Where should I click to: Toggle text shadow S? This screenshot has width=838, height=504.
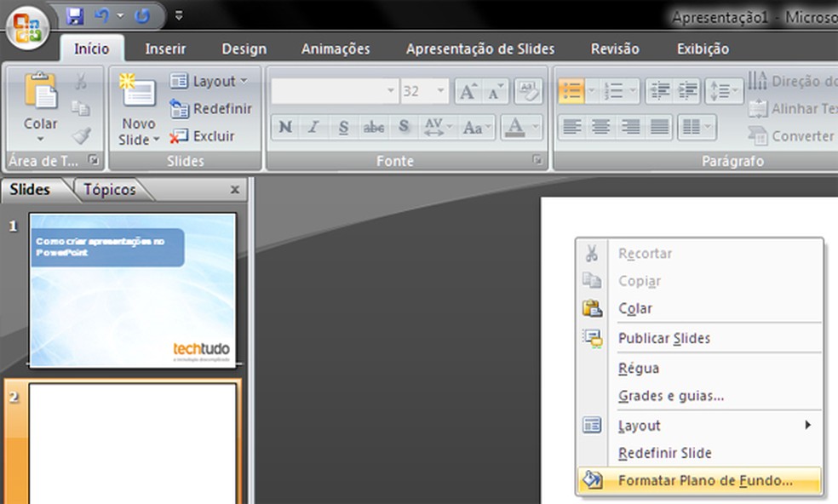point(404,127)
